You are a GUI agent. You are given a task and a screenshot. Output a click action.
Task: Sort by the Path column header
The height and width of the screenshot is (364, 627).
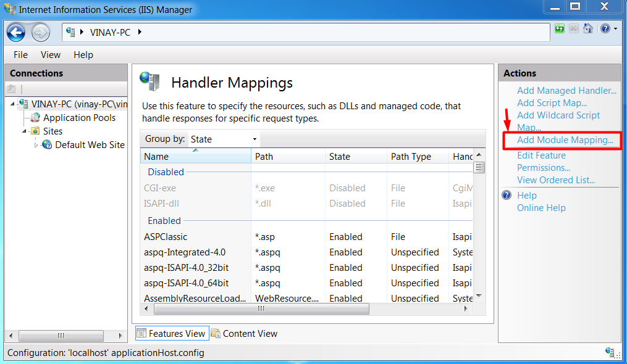(288, 156)
